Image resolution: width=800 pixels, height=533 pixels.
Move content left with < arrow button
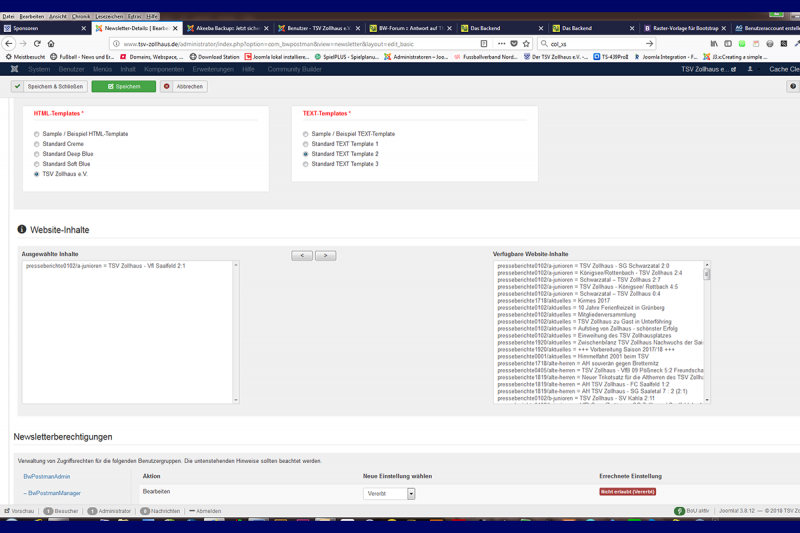[302, 256]
